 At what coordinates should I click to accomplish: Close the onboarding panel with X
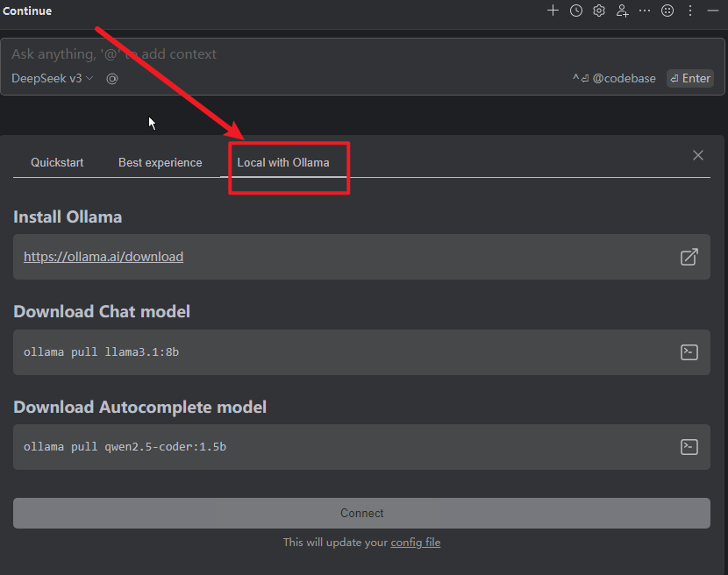tap(698, 155)
